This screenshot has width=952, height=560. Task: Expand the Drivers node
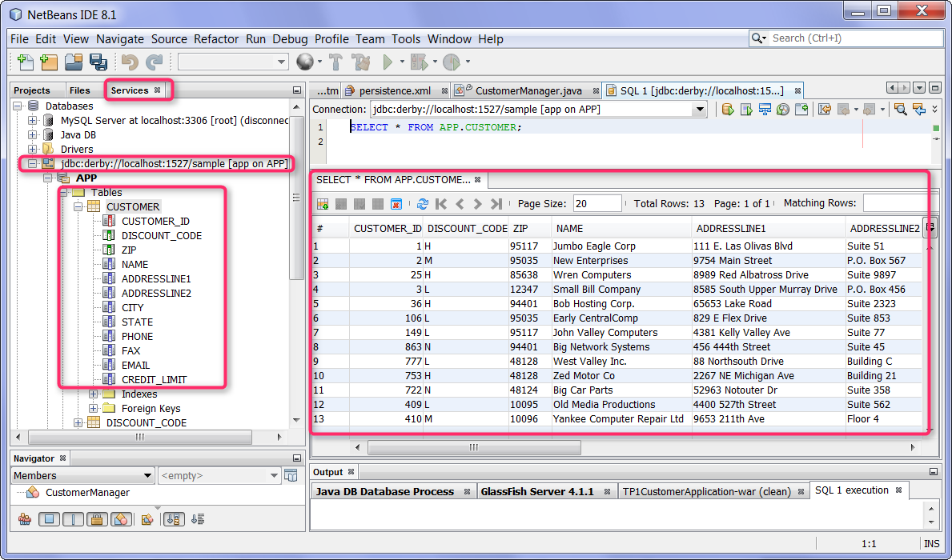point(33,150)
